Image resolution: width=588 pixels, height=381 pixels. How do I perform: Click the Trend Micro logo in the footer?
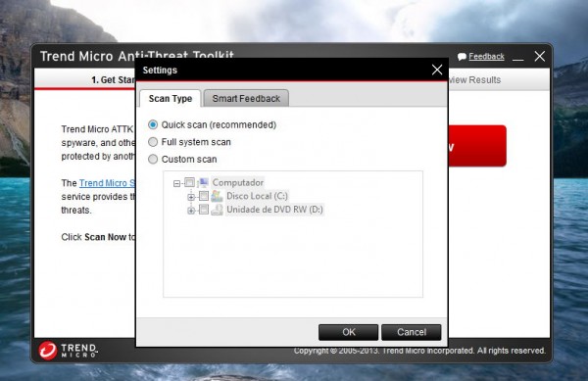point(69,351)
